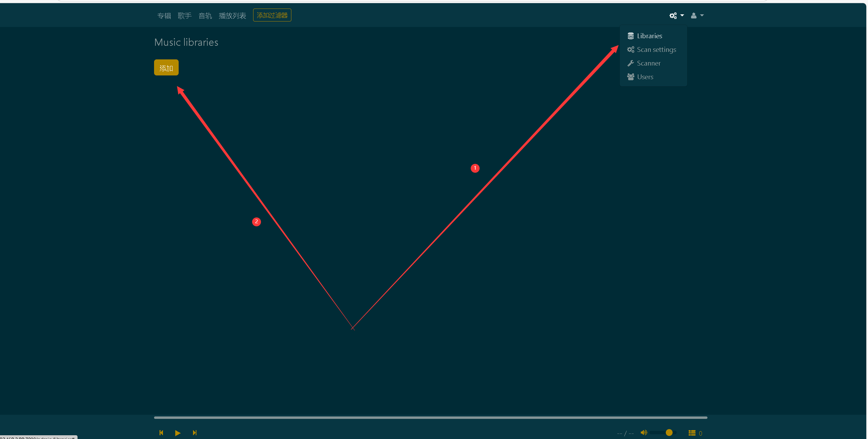Go to Users menu item
The image size is (868, 439).
(x=645, y=77)
